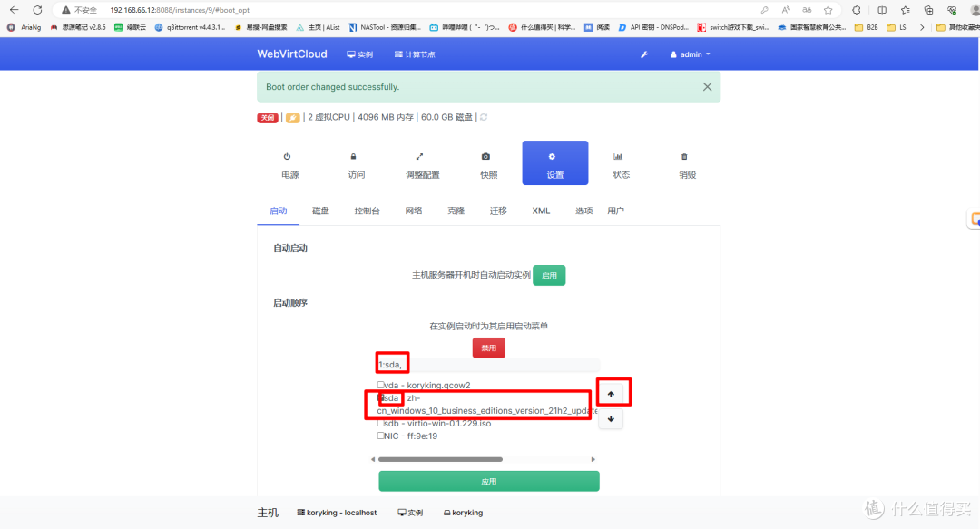Screen dimensions: 980x529
Task: Click the password key icon in address bar
Action: tap(764, 10)
